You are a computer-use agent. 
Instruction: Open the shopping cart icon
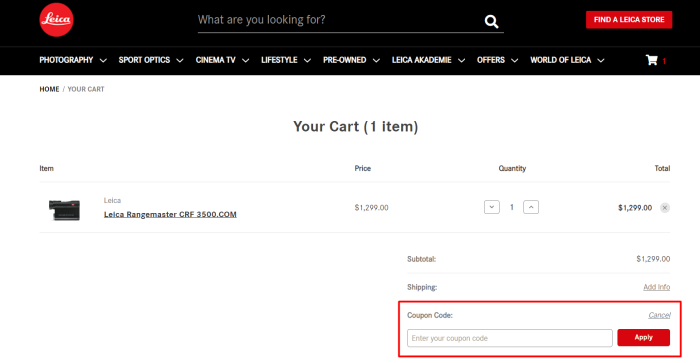(x=652, y=60)
